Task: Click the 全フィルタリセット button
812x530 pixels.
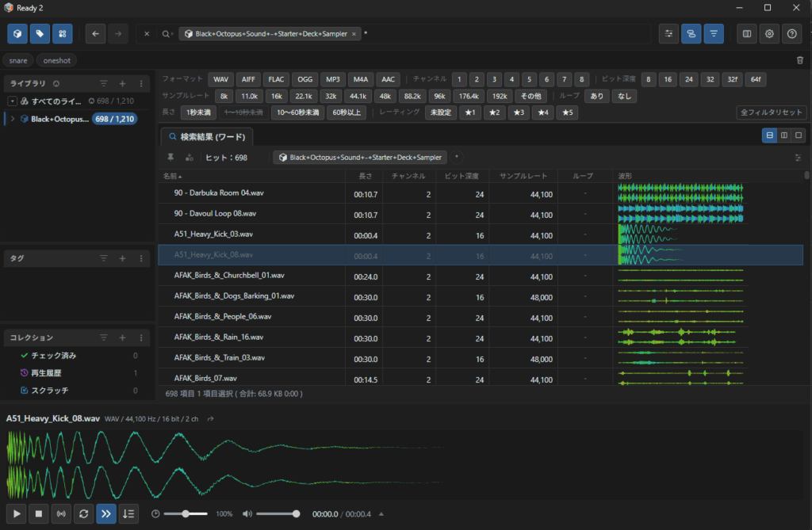Action: click(x=771, y=112)
